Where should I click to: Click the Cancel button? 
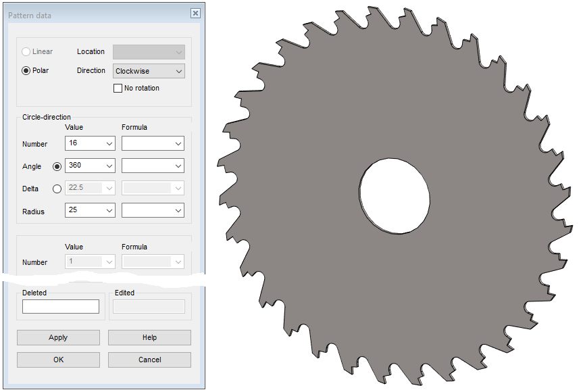pos(149,360)
